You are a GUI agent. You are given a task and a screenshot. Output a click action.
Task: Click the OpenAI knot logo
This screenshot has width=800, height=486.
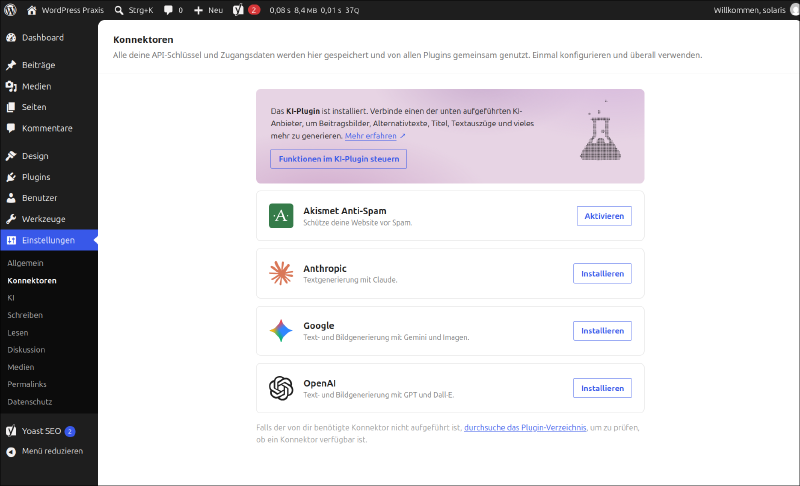tap(281, 388)
